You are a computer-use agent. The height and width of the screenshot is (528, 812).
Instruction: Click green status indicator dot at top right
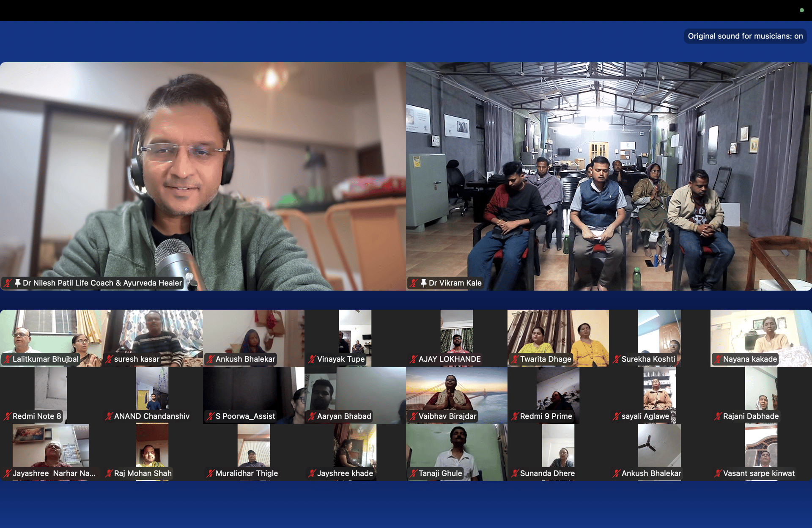(x=801, y=10)
